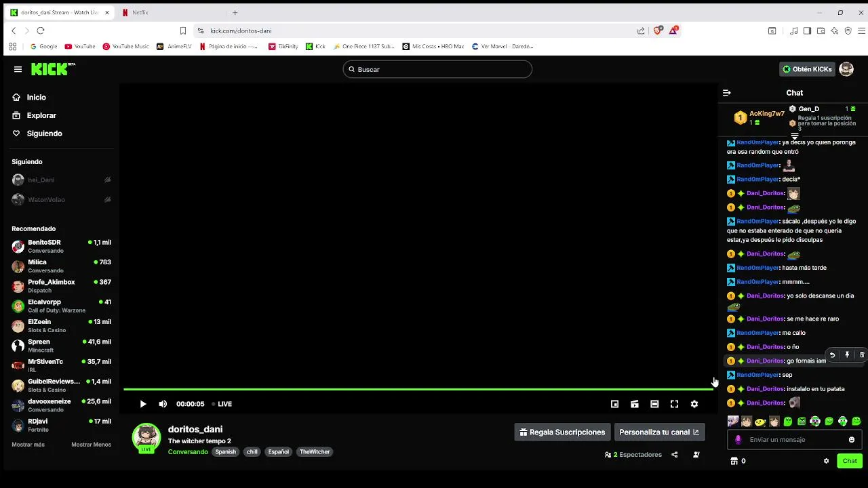
Task: Open the clip creation icon
Action: coord(635,404)
